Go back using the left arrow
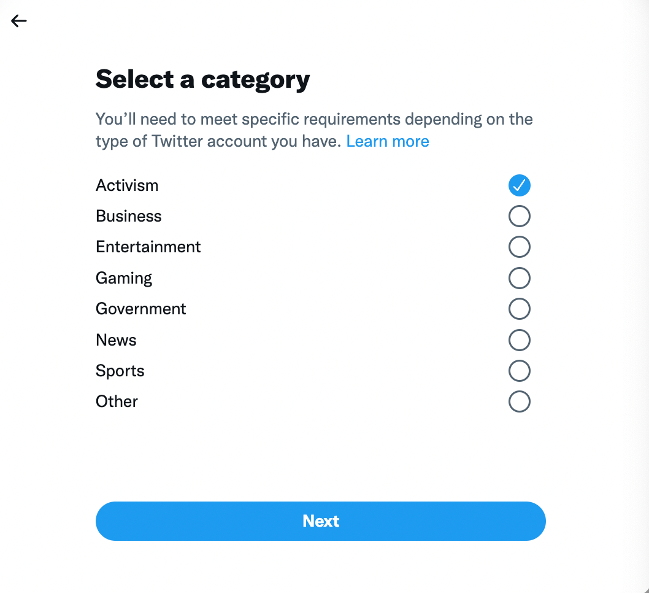 tap(19, 21)
